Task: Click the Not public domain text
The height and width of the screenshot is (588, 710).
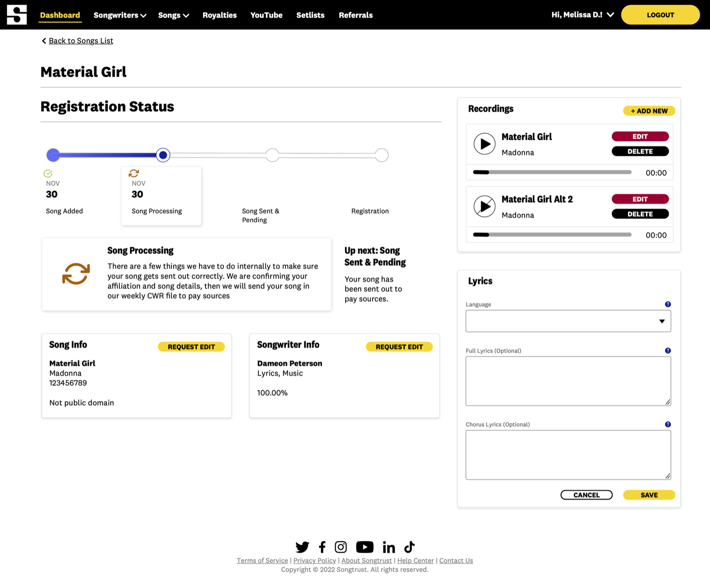Action: pyautogui.click(x=81, y=403)
